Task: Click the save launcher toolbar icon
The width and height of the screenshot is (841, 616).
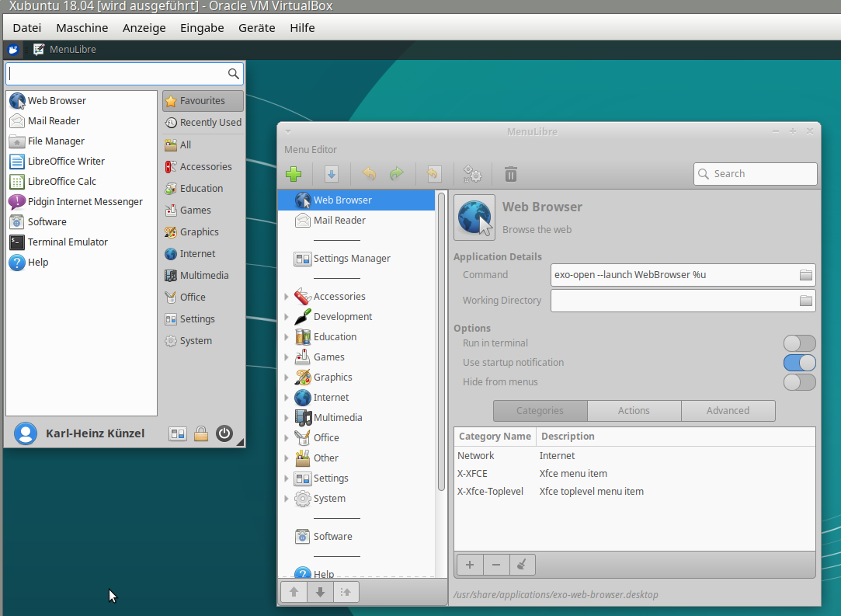Action: coord(331,174)
